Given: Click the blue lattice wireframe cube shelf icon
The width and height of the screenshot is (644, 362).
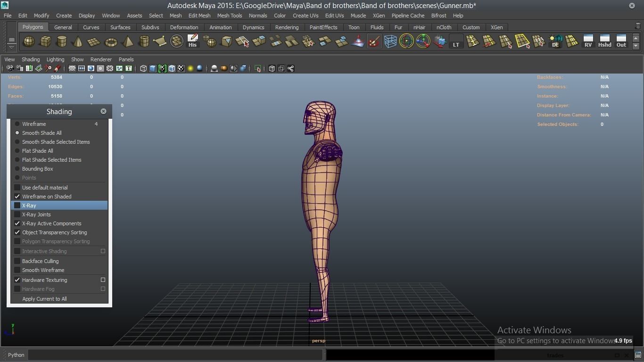Looking at the screenshot, I should (390, 41).
